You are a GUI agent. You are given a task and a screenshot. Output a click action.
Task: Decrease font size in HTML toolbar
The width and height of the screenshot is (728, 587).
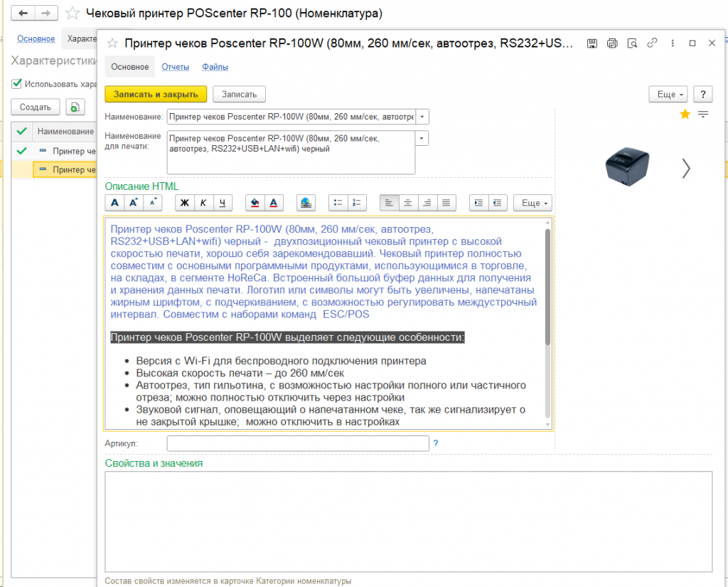point(152,203)
